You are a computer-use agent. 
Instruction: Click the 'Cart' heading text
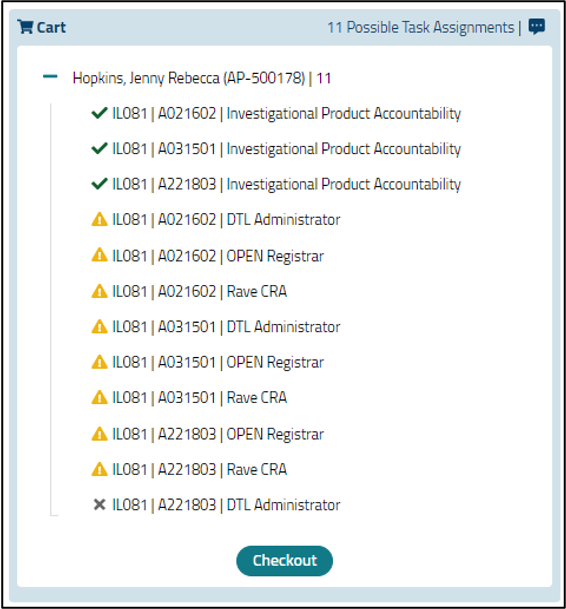(51, 28)
